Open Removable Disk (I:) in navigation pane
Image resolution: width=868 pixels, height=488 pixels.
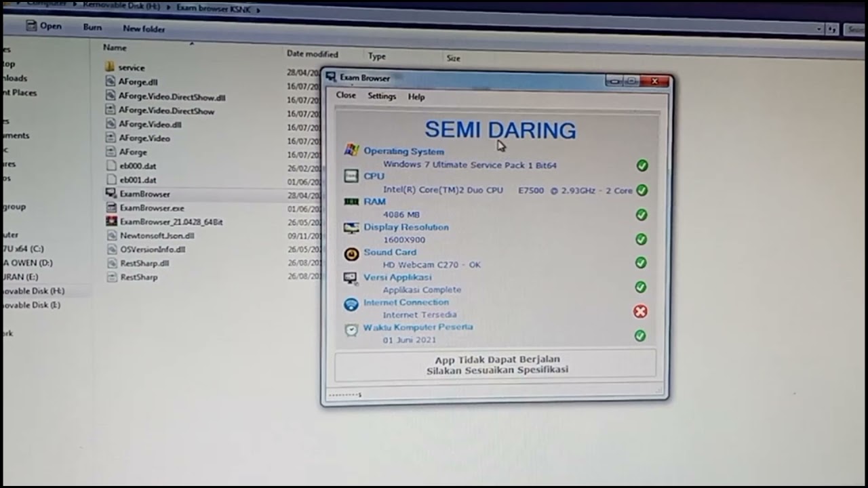click(x=31, y=305)
